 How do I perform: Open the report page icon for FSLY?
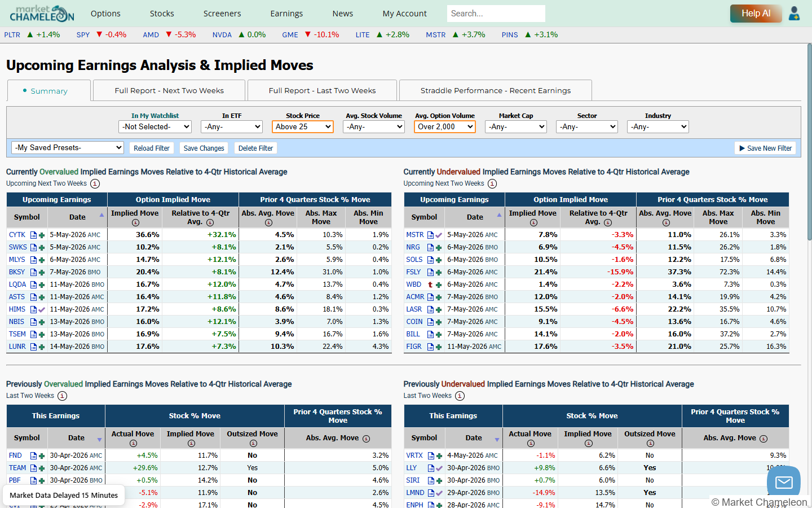[431, 272]
